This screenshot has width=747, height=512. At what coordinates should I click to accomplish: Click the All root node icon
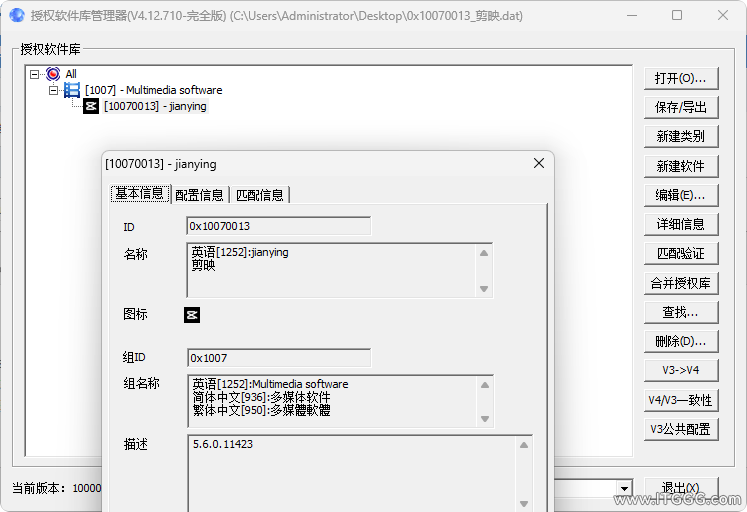pyautogui.click(x=53, y=74)
